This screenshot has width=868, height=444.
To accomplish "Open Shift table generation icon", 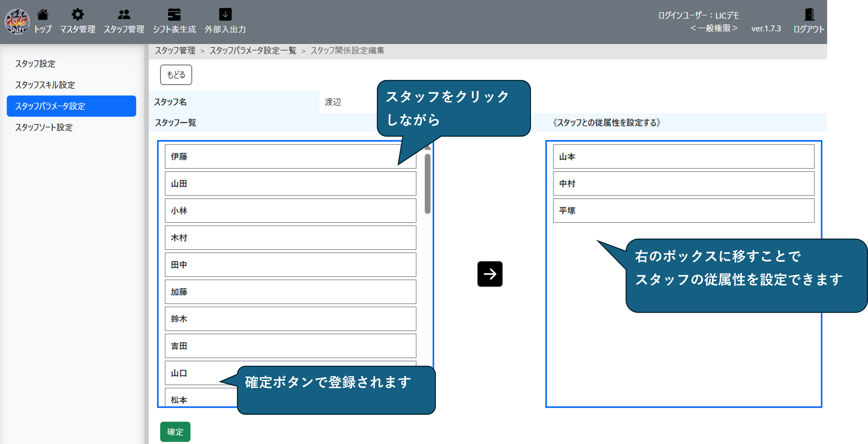I will tap(174, 15).
